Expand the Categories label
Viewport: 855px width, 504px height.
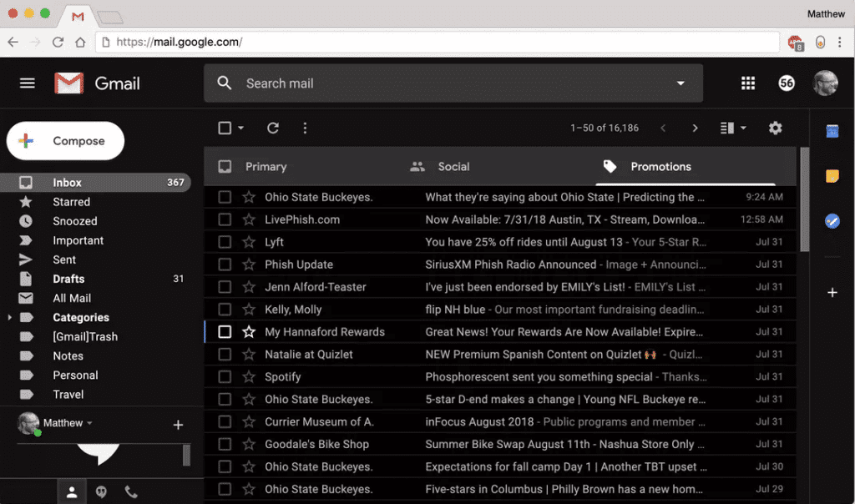[x=9, y=317]
